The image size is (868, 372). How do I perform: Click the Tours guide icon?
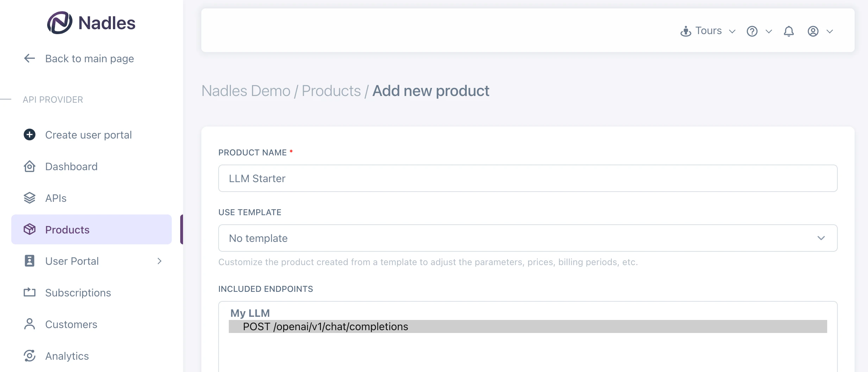(x=685, y=31)
